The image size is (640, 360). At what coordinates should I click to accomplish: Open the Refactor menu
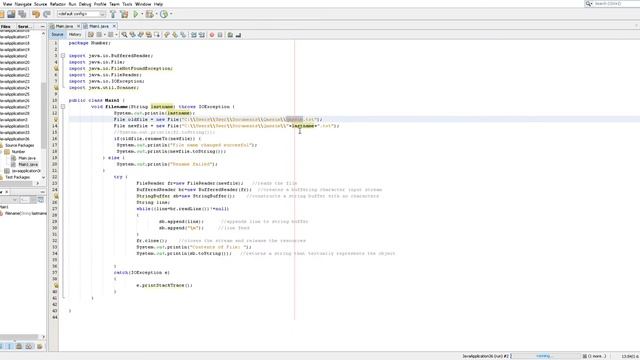58,4
